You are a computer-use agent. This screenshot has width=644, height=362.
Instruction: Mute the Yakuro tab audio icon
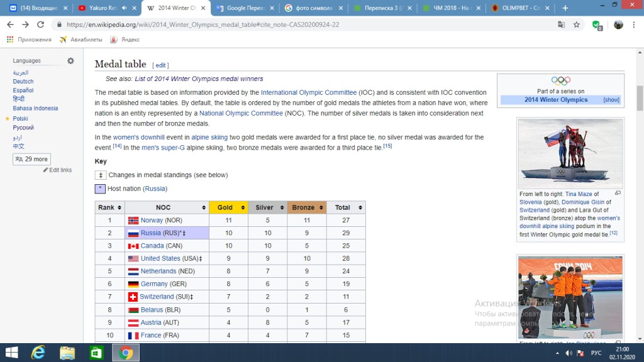coord(125,8)
